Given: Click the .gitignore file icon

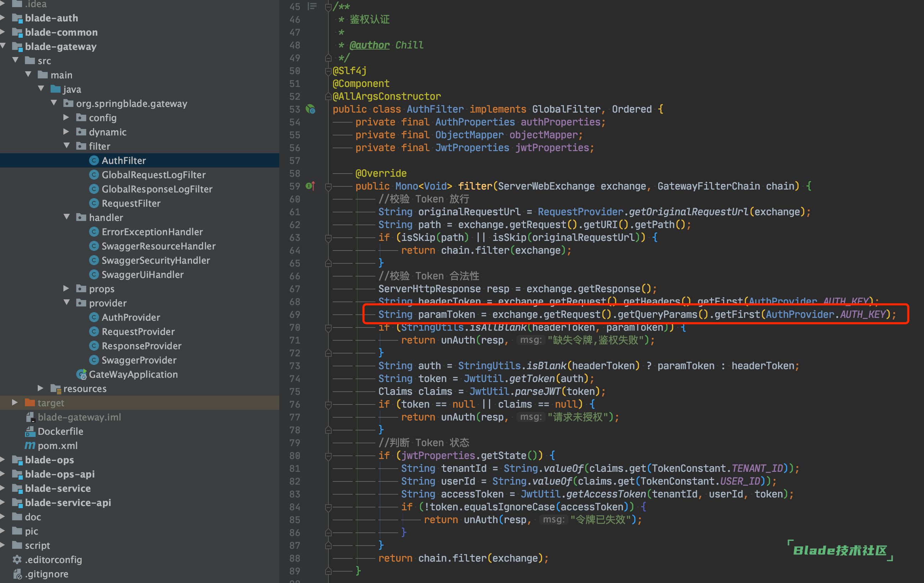Looking at the screenshot, I should click(17, 574).
